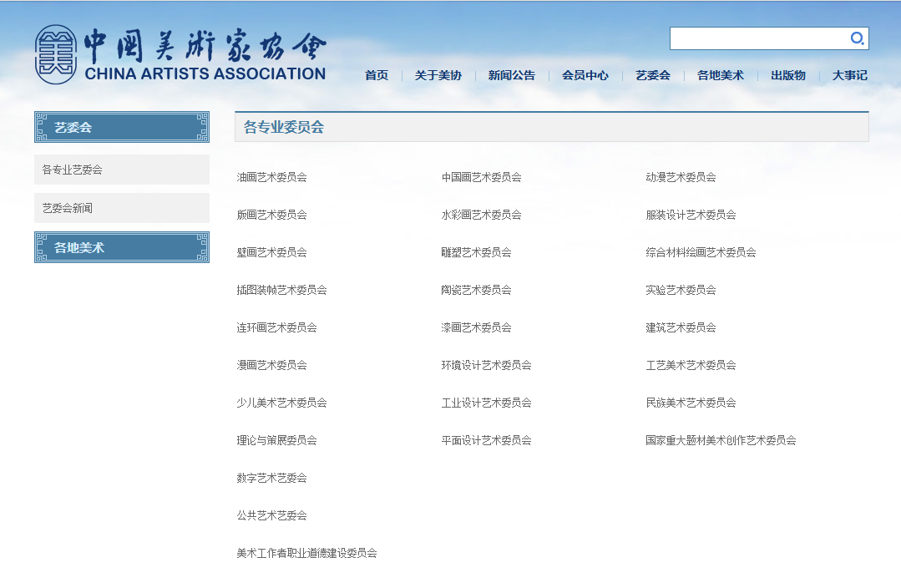901x588 pixels.
Task: Open 动漫艺术委员会 link
Action: 681,177
